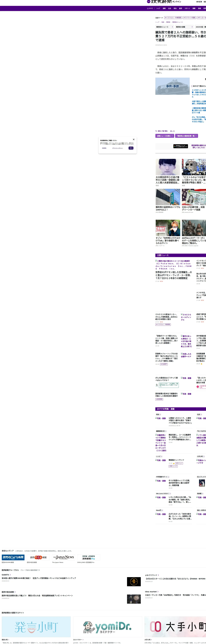This screenshot has width=206, height=644.
Task: Click the #採用情報 tag
Action: (x=159, y=399)
